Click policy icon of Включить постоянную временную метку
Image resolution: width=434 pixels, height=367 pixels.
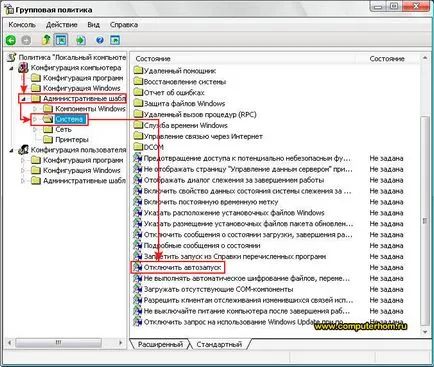click(x=138, y=202)
